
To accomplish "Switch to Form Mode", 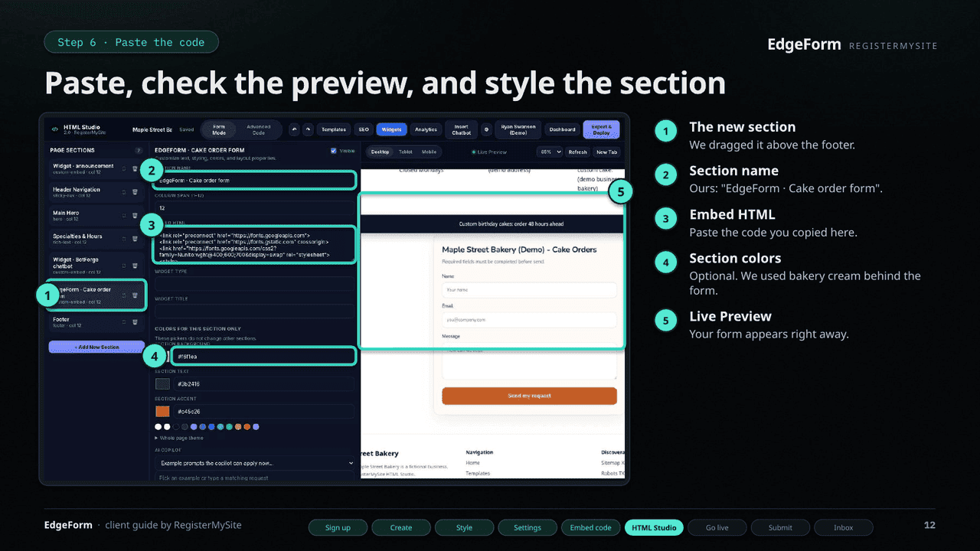I will (x=219, y=129).
